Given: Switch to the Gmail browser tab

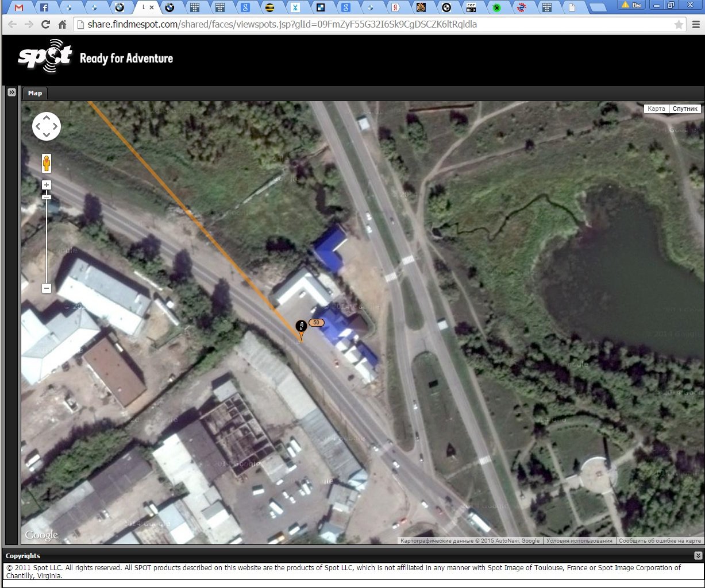Looking at the screenshot, I should pyautogui.click(x=20, y=7).
